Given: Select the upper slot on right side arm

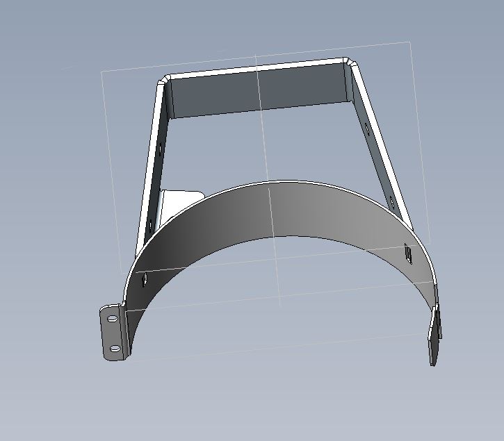Looking at the screenshot, I should click(367, 128).
